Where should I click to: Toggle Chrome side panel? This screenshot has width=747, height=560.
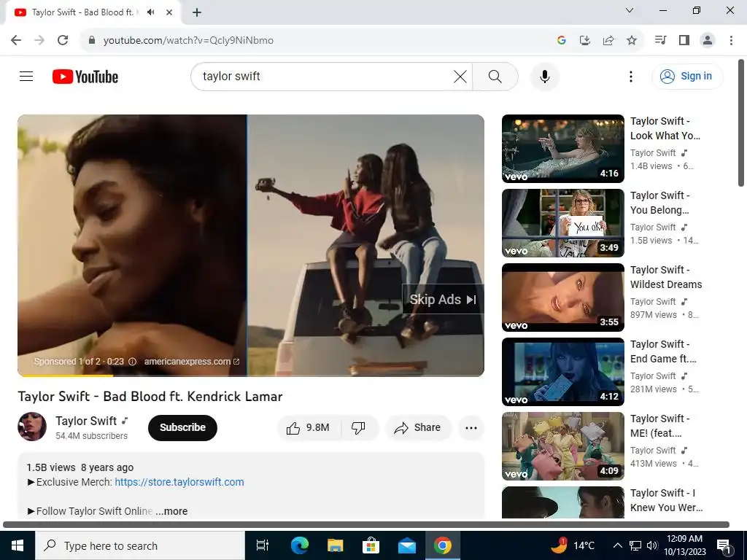[684, 40]
